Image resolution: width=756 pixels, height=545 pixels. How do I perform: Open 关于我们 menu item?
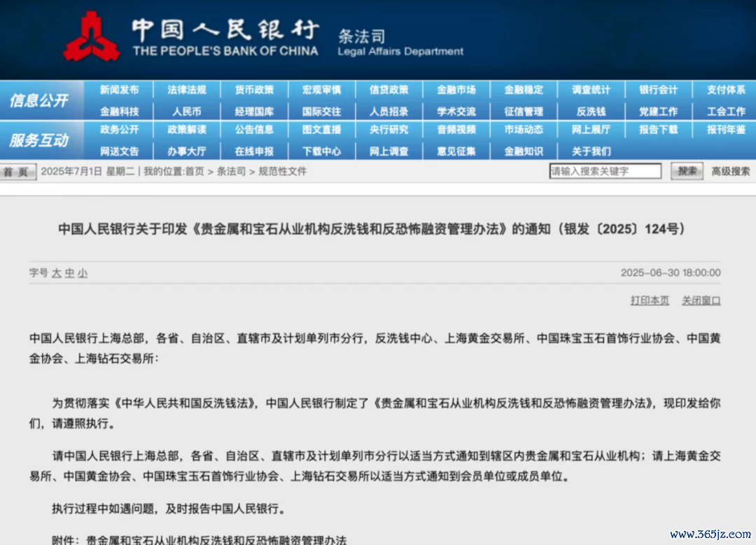(x=591, y=151)
